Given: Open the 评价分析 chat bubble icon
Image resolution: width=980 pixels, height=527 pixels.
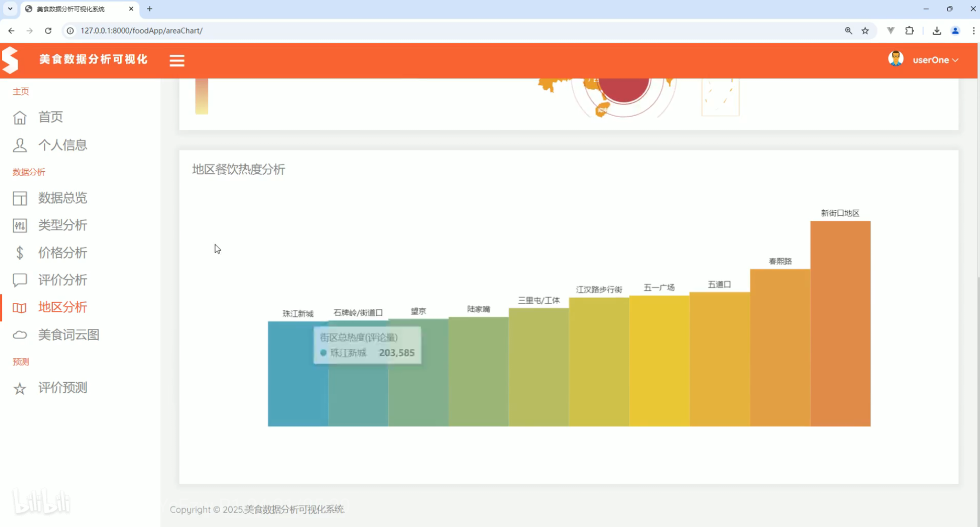Looking at the screenshot, I should (x=20, y=280).
